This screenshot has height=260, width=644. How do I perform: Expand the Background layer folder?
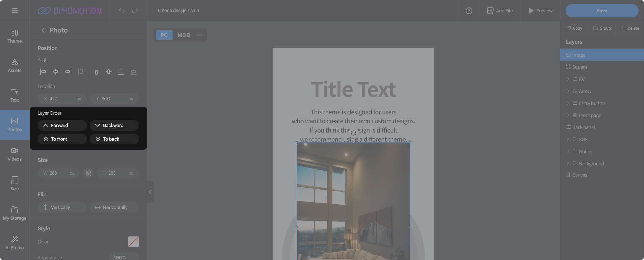coord(568,164)
